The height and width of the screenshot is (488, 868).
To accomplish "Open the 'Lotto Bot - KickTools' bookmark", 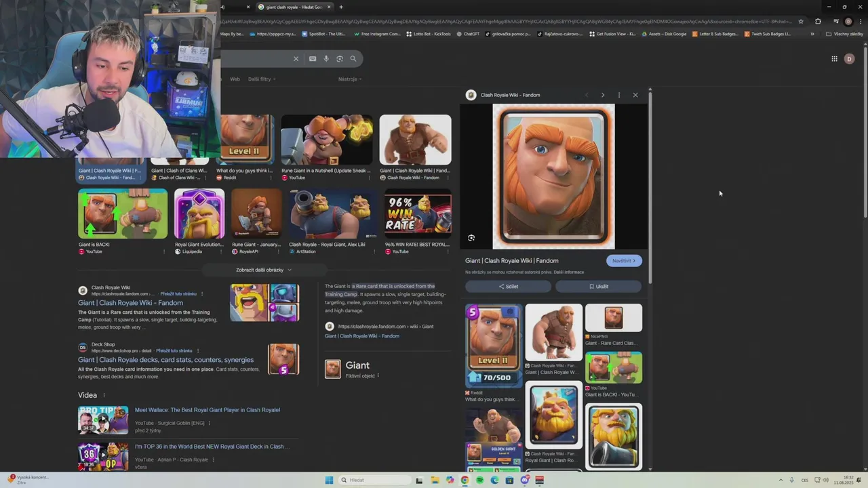I will click(428, 34).
